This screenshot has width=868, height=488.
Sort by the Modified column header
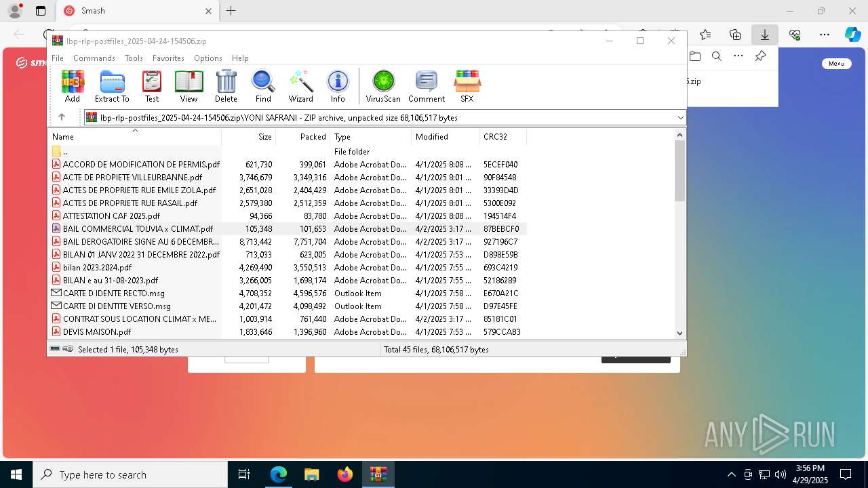pyautogui.click(x=445, y=136)
